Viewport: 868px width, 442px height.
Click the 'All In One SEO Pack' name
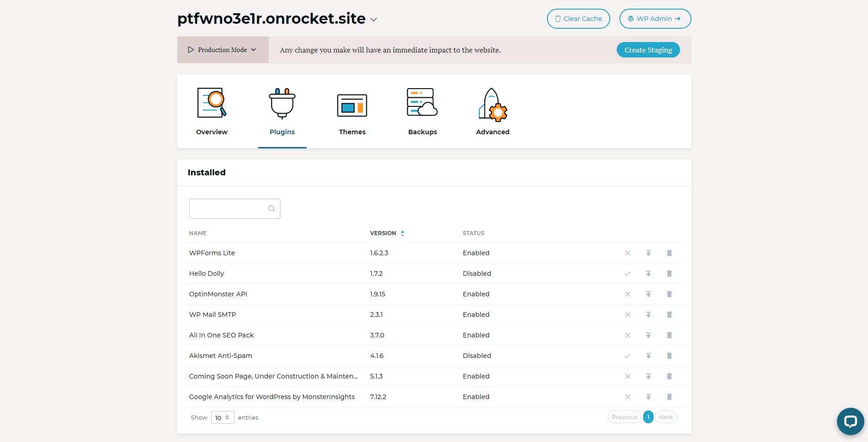point(221,335)
